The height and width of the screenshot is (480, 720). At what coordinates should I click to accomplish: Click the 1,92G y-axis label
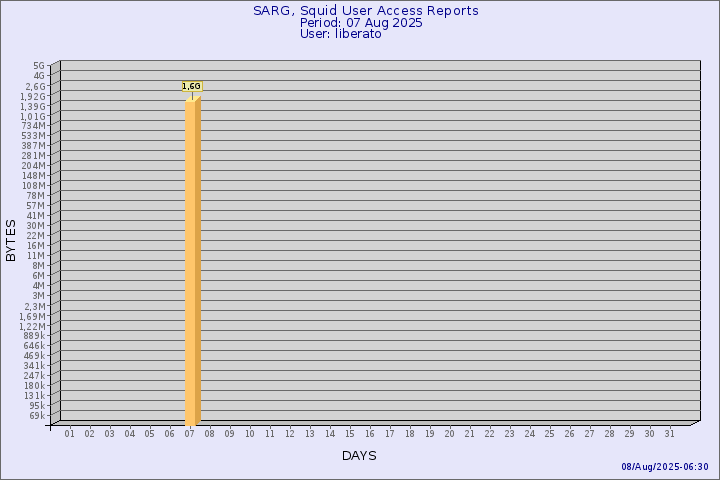click(32, 96)
